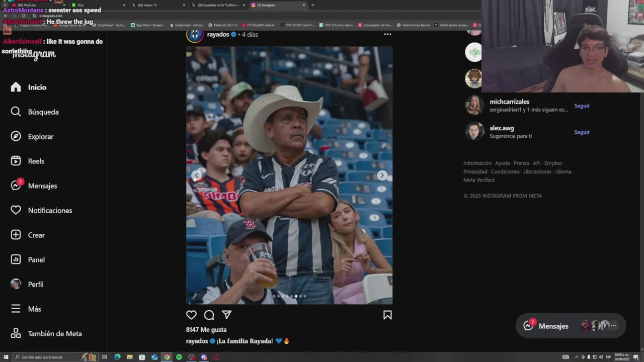The height and width of the screenshot is (362, 644).
Task: Go to the next photo in the carousel
Action: 382,175
